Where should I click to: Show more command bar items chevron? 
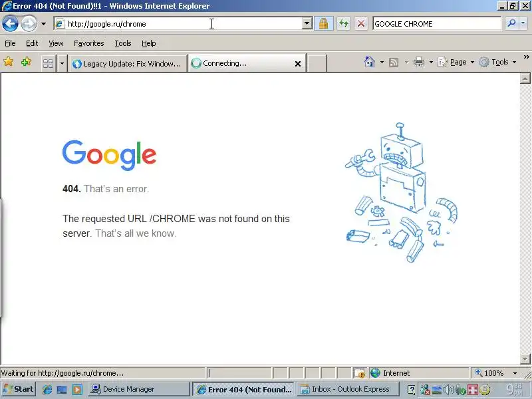[526, 57]
